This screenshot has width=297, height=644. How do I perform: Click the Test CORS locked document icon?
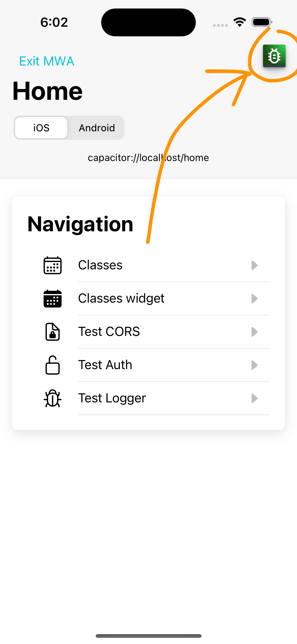coord(52,332)
